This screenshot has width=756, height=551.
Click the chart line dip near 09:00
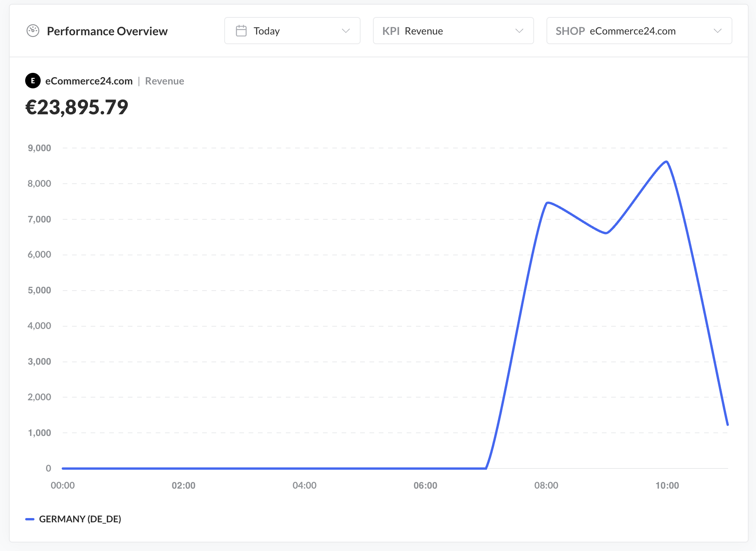[606, 233]
